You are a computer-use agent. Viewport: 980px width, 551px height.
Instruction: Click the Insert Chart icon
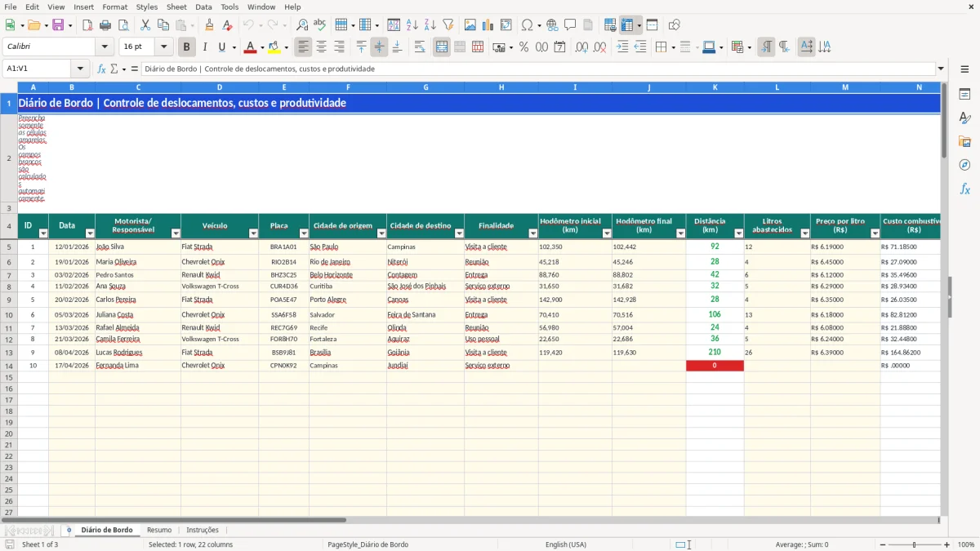click(x=488, y=25)
